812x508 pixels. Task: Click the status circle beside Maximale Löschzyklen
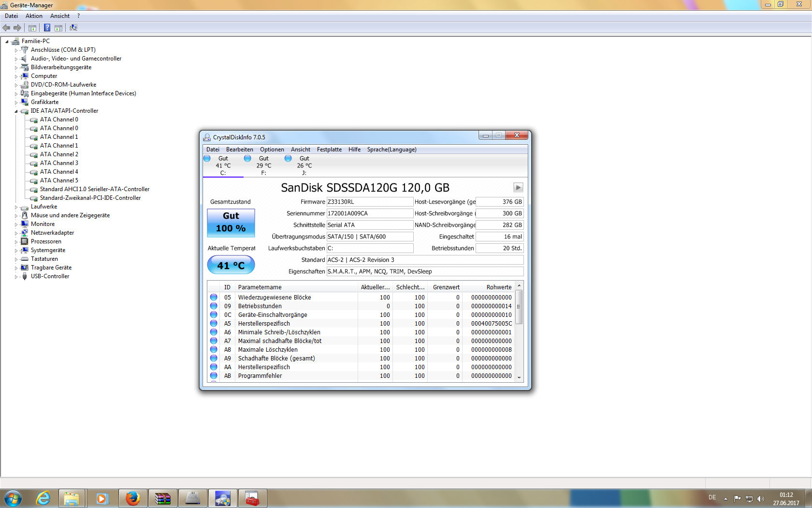click(214, 349)
